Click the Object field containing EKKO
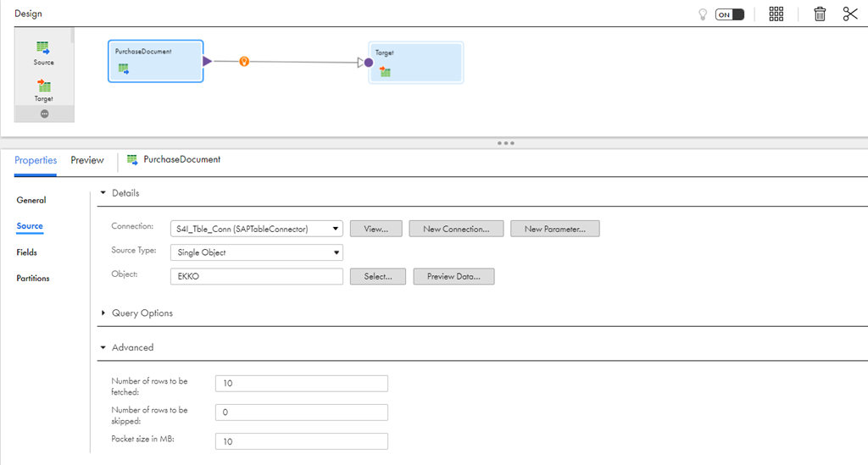 pyautogui.click(x=257, y=276)
